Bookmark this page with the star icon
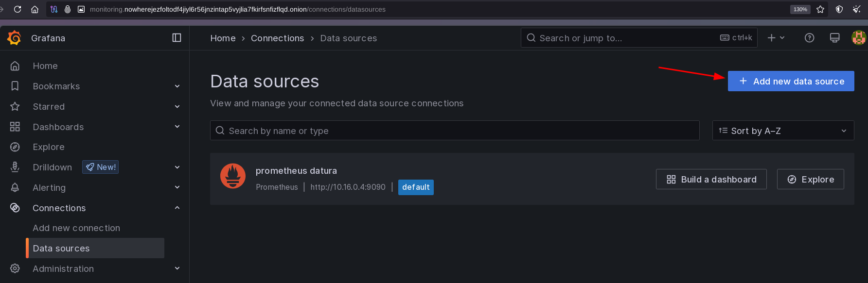Screen dimensions: 868x283 click(x=820, y=9)
